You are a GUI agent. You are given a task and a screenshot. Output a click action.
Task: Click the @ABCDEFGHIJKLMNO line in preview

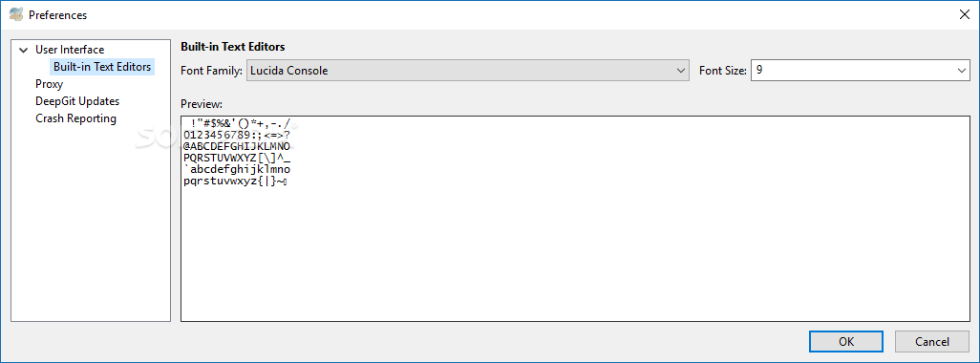point(237,145)
